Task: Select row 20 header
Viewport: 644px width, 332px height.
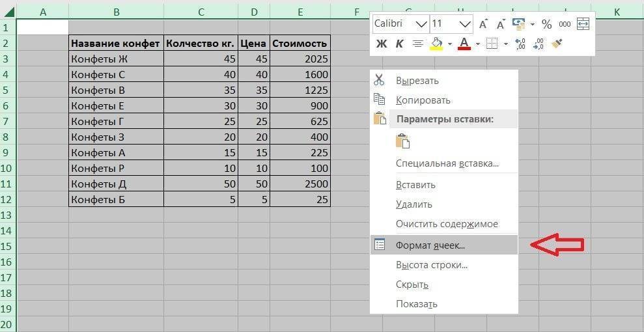Action: (8, 324)
